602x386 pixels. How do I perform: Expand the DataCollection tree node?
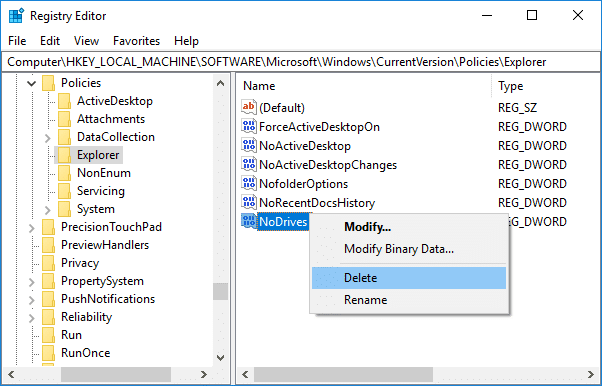click(x=48, y=138)
